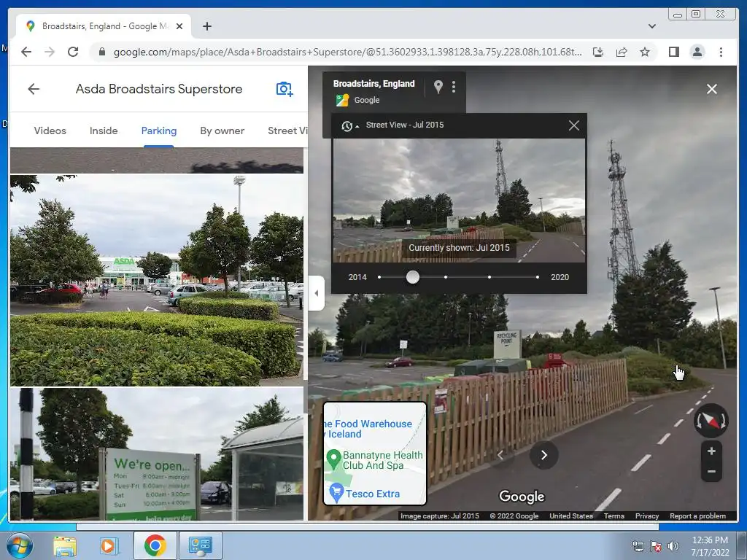Viewport: 747px width, 560px height.
Task: Click the location pin icon in Street View header
Action: [438, 87]
